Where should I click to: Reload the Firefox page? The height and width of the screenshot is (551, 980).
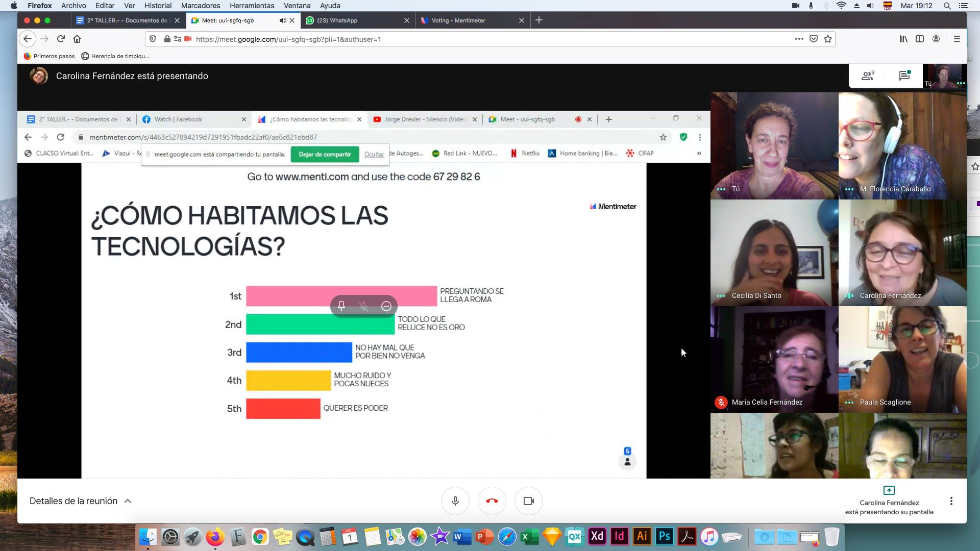(x=61, y=39)
